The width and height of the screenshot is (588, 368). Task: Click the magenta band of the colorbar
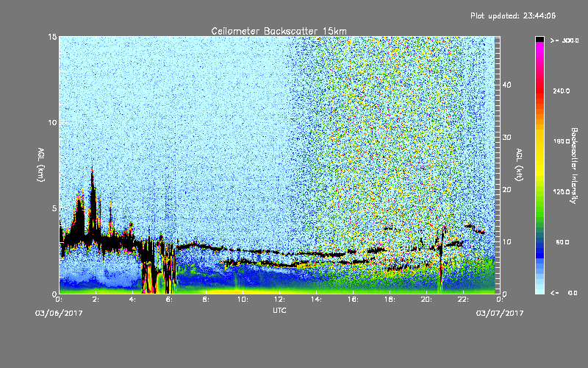[x=539, y=49]
